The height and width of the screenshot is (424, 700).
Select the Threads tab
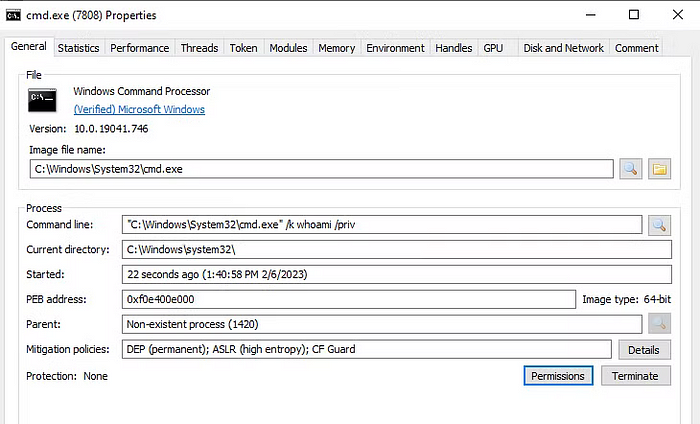point(199,48)
